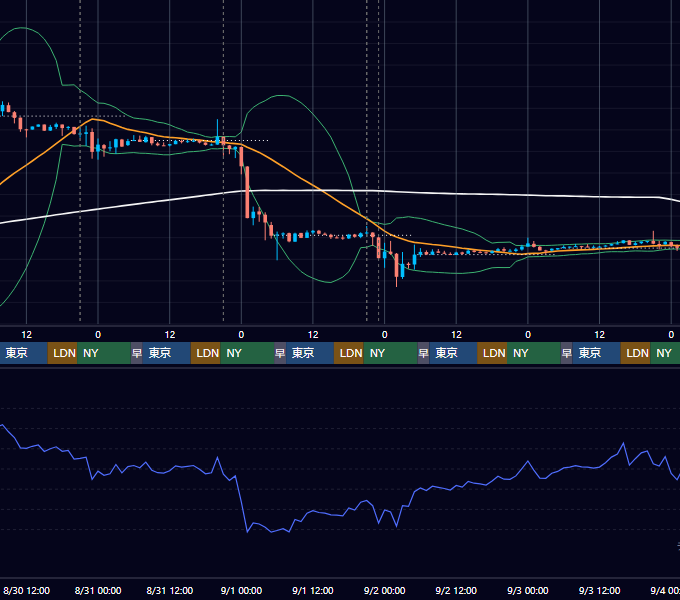Click the 8/31 00:00 date label
This screenshot has height=600, width=680.
pyautogui.click(x=98, y=590)
